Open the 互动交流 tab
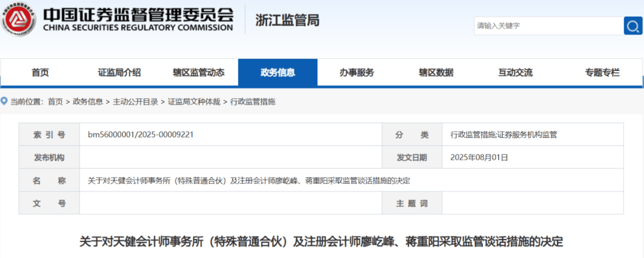Viewport: 644px width, 258px height. pyautogui.click(x=515, y=73)
